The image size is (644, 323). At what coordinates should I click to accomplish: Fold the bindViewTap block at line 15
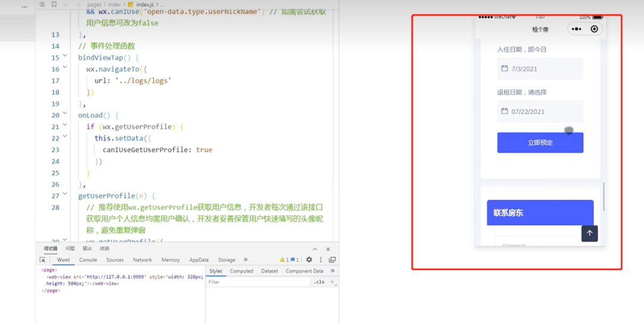[65, 56]
